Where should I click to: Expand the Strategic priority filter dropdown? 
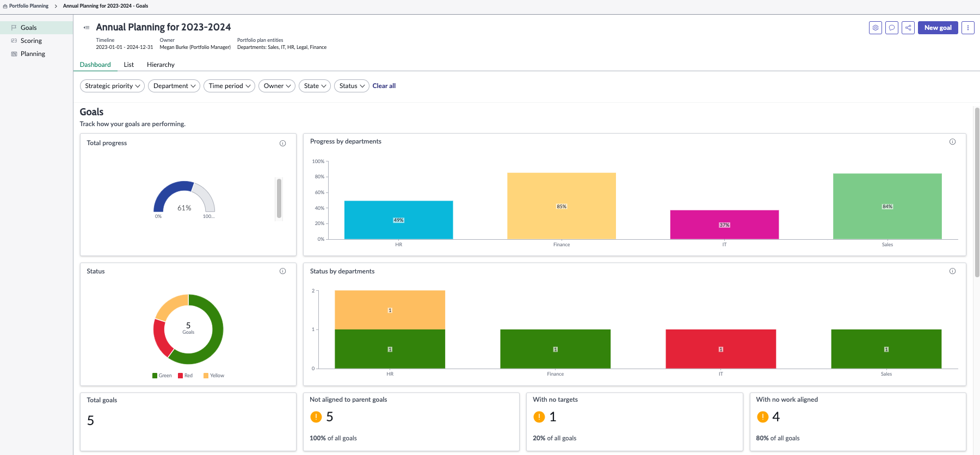tap(112, 86)
